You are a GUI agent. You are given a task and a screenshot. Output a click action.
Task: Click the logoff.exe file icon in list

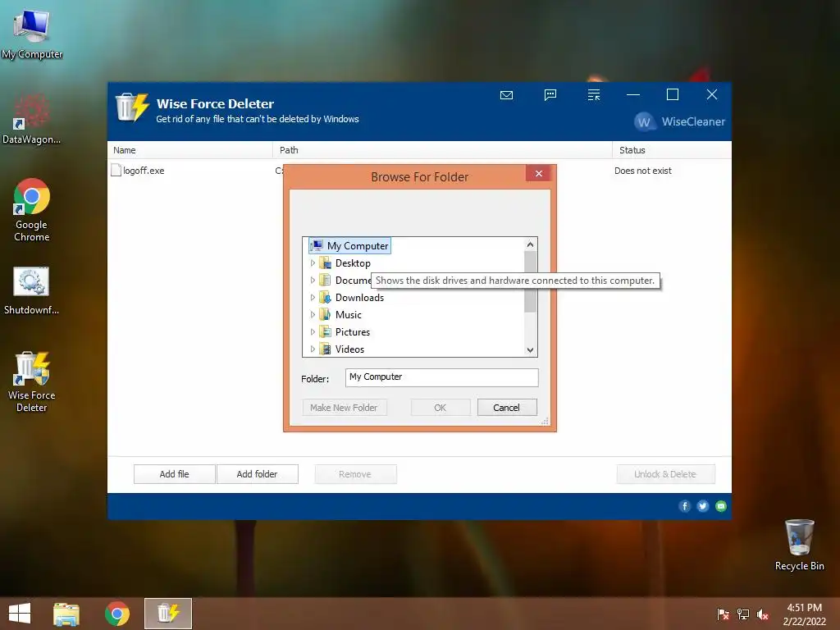tap(116, 171)
